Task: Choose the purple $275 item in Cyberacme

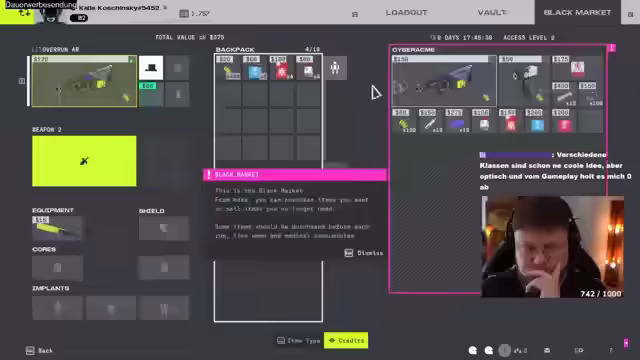Action: click(457, 121)
